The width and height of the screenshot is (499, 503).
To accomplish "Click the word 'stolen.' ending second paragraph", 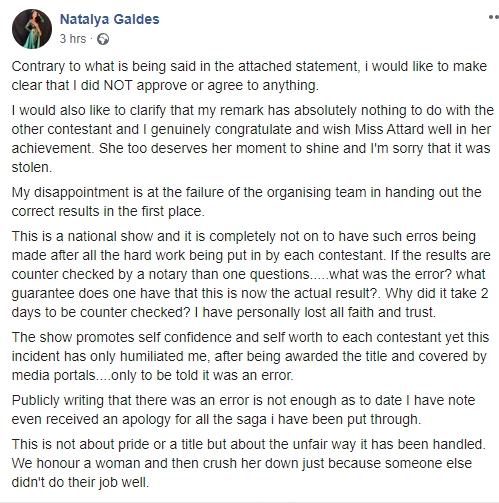I will point(32,167).
